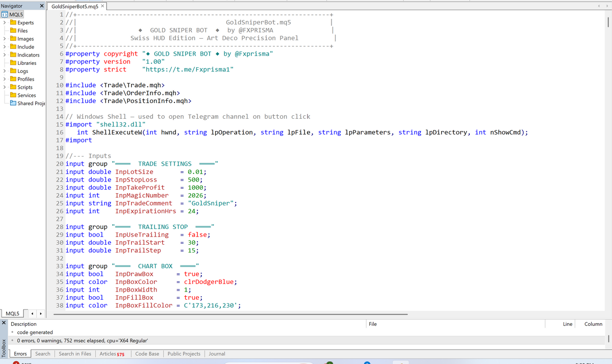Expand the Indicators folder in Navigator
The width and height of the screenshot is (612, 364).
4,55
